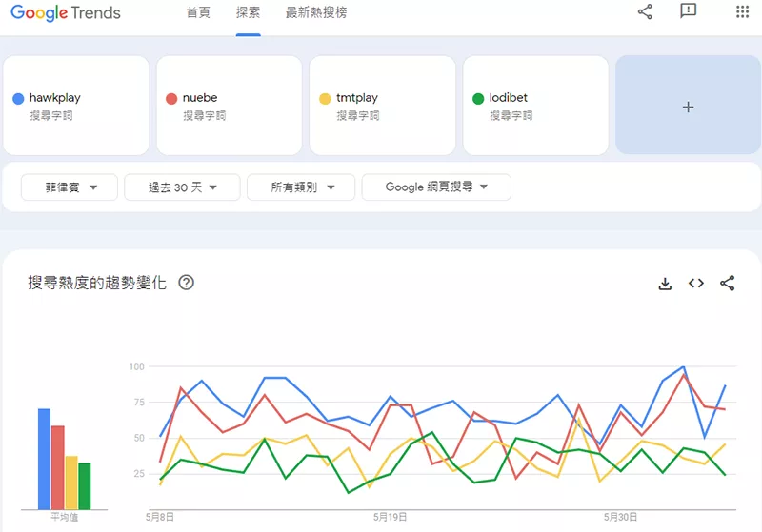
Task: Click the Google Trends logo
Action: (66, 12)
